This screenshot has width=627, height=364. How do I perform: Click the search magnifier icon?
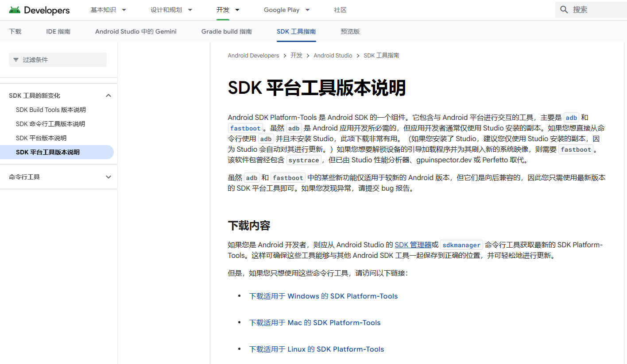tap(564, 10)
